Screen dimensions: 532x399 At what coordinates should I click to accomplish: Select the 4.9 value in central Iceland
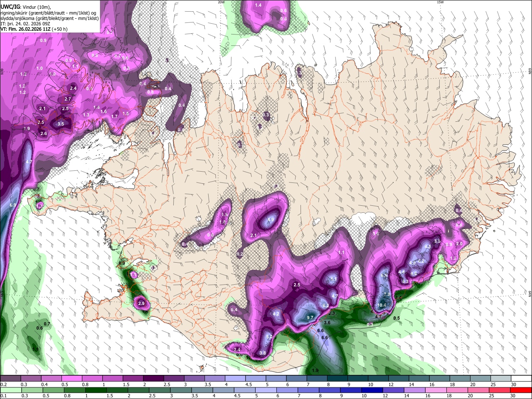coord(271,220)
